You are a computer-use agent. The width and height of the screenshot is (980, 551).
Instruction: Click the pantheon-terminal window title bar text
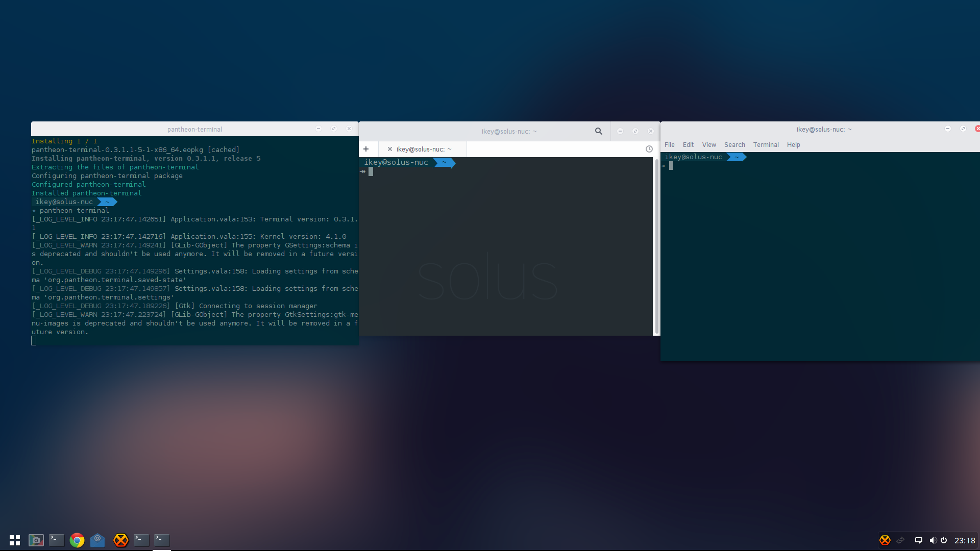tap(194, 130)
